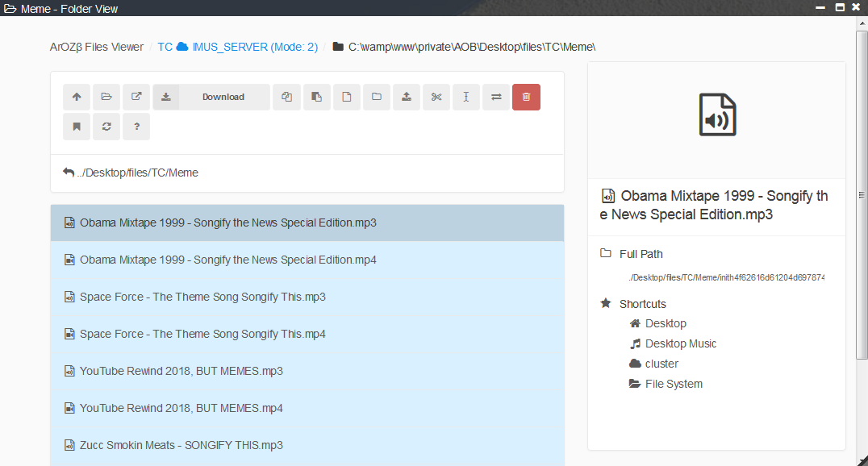Click the red trash delete button
The image size is (868, 466).
[x=526, y=97]
